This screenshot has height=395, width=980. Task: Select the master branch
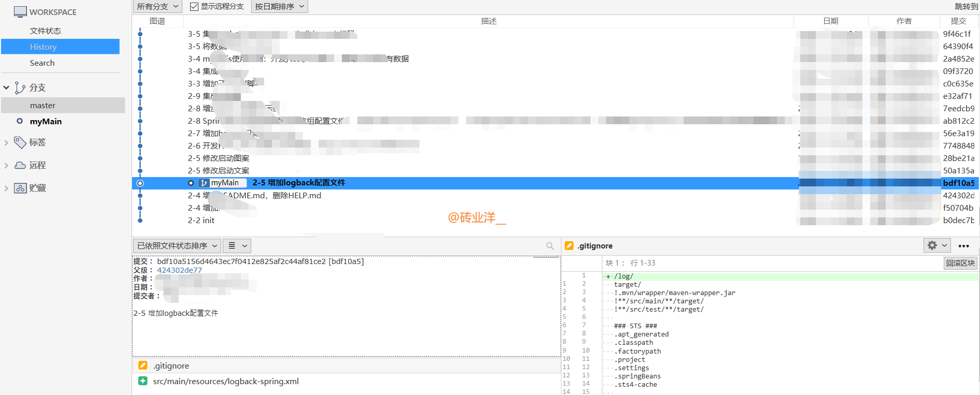63,105
